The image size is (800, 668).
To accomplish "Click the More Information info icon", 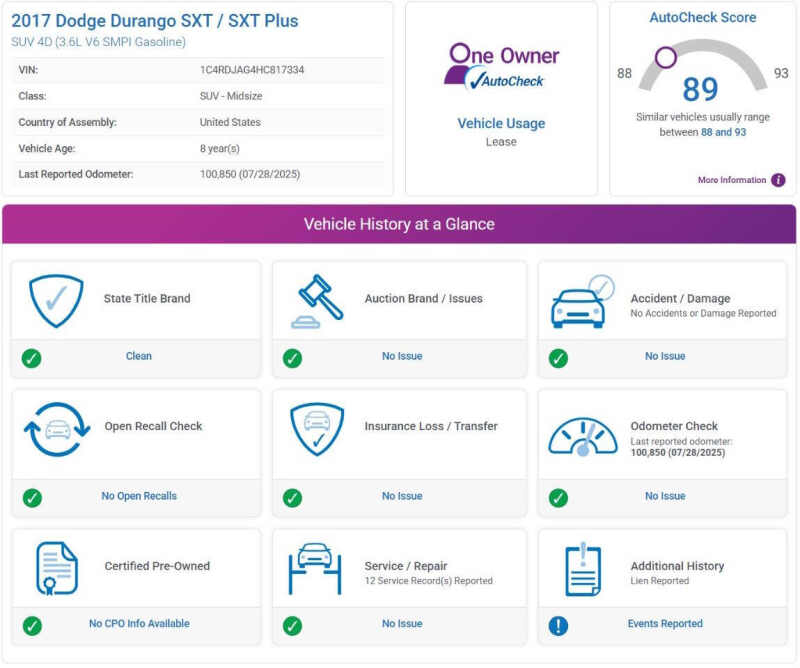I will pos(778,180).
